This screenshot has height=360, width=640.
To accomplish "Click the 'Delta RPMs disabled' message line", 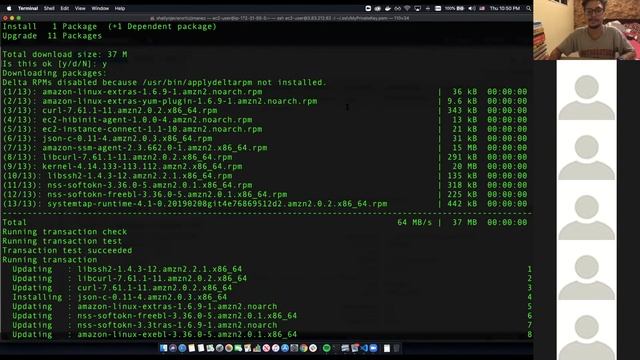I will point(164,82).
